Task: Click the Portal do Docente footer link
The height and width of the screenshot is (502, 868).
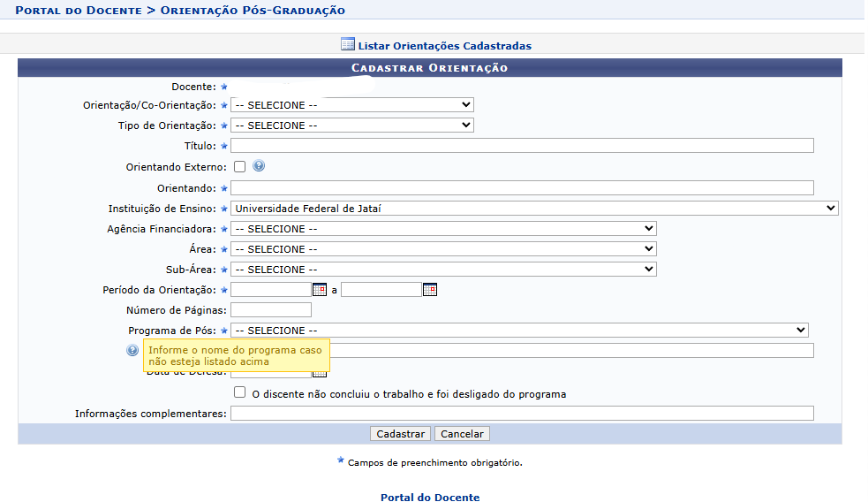Action: (x=430, y=497)
